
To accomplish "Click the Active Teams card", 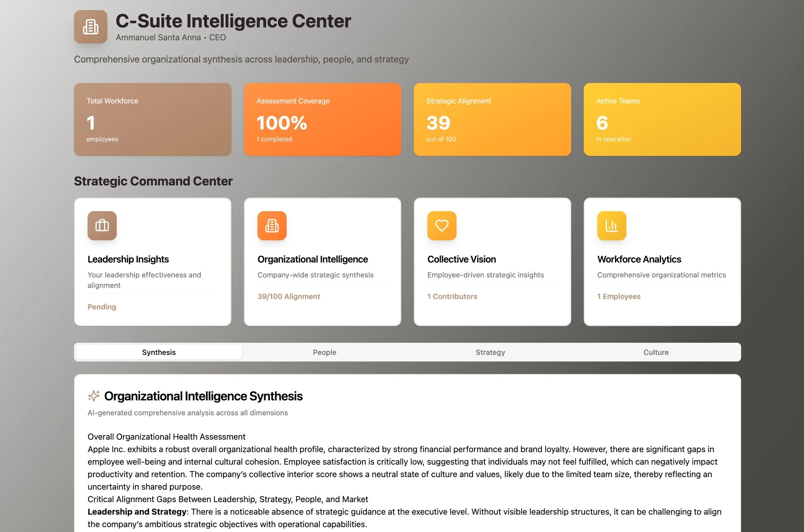I will [x=662, y=119].
